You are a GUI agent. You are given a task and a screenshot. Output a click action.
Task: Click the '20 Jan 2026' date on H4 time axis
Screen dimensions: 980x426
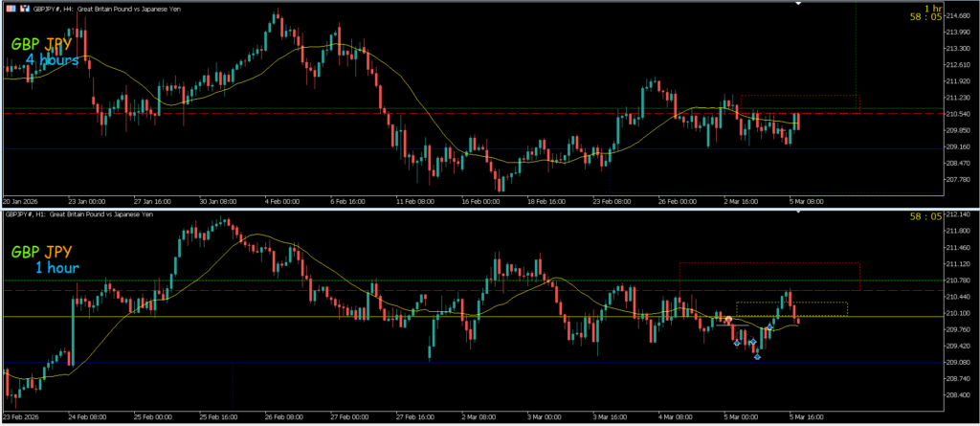point(20,202)
